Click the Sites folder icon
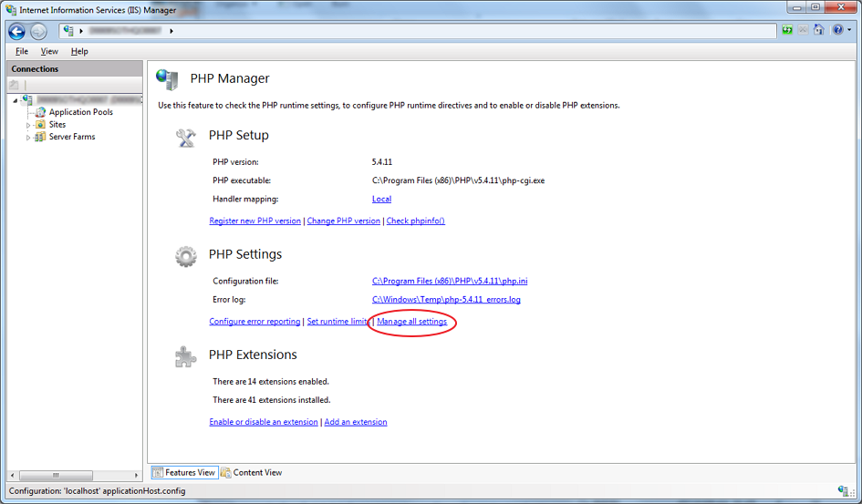The image size is (862, 504). (40, 125)
